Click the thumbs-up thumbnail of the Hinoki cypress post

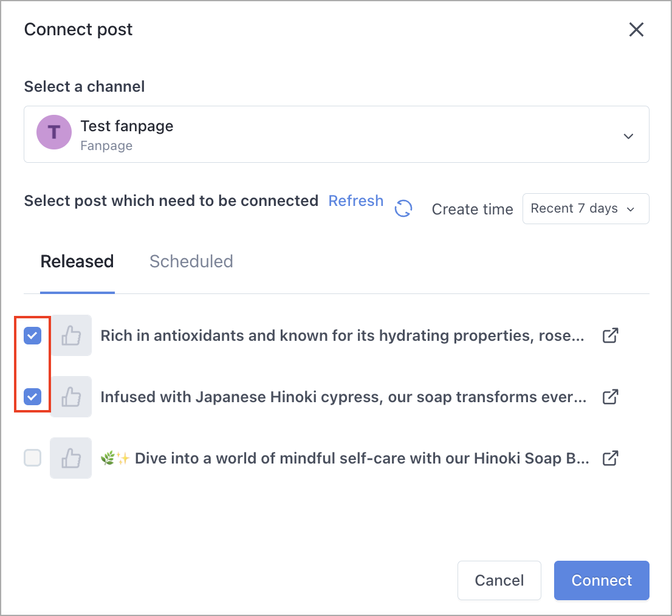70,397
